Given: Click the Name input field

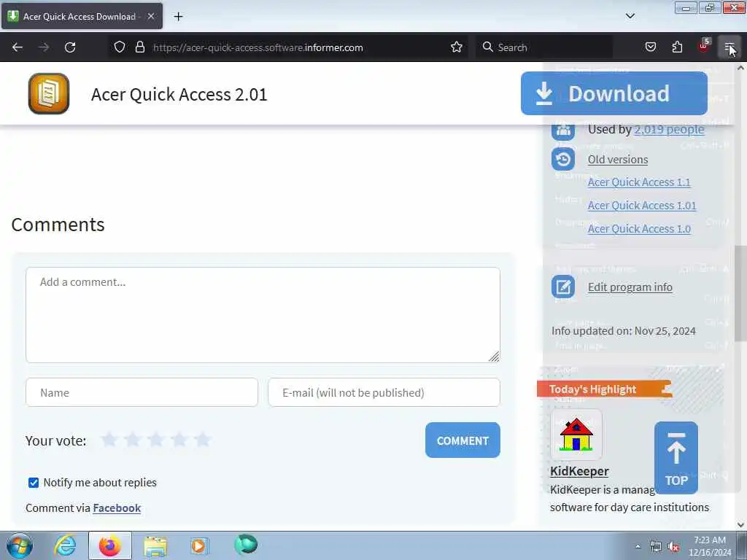Looking at the screenshot, I should point(142,392).
